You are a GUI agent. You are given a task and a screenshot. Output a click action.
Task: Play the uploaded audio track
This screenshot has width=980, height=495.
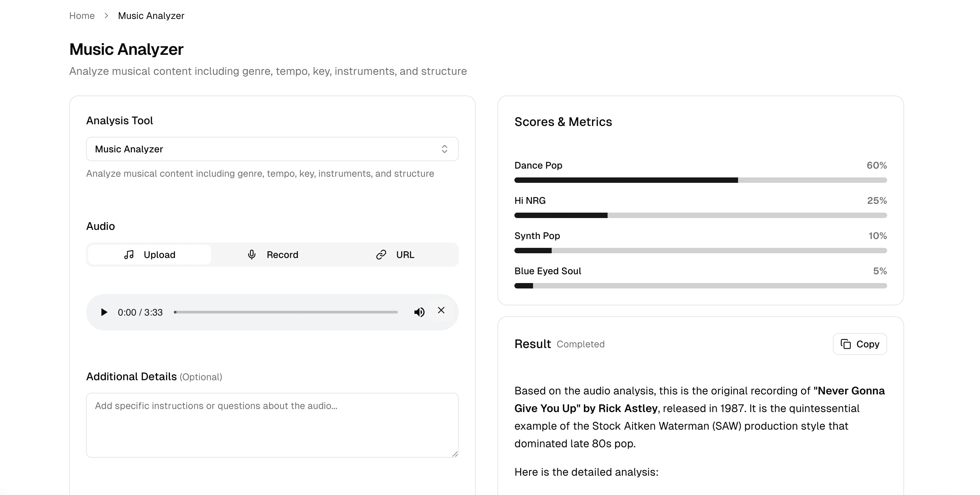pos(104,312)
